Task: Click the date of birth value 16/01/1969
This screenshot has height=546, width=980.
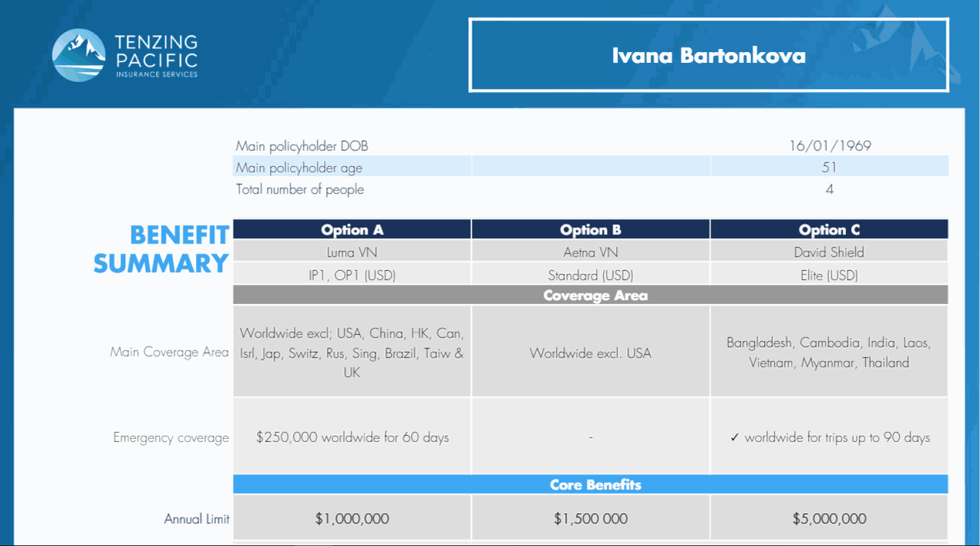Action: (x=830, y=145)
